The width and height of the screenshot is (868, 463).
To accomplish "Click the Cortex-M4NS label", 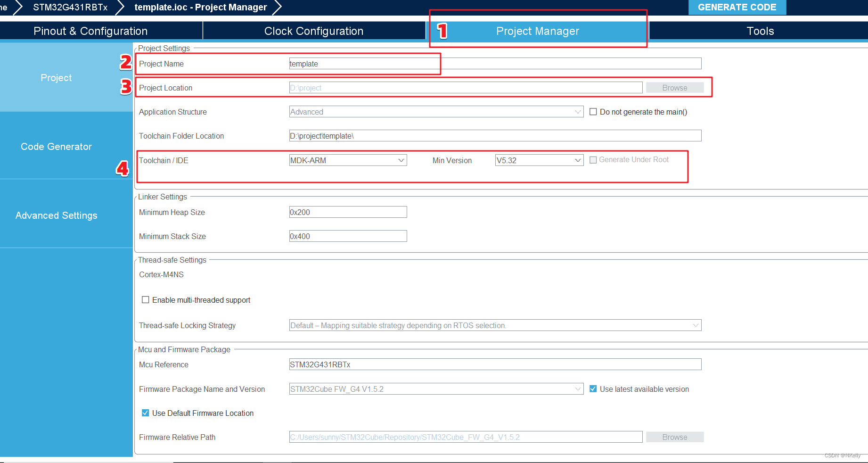I will [161, 274].
